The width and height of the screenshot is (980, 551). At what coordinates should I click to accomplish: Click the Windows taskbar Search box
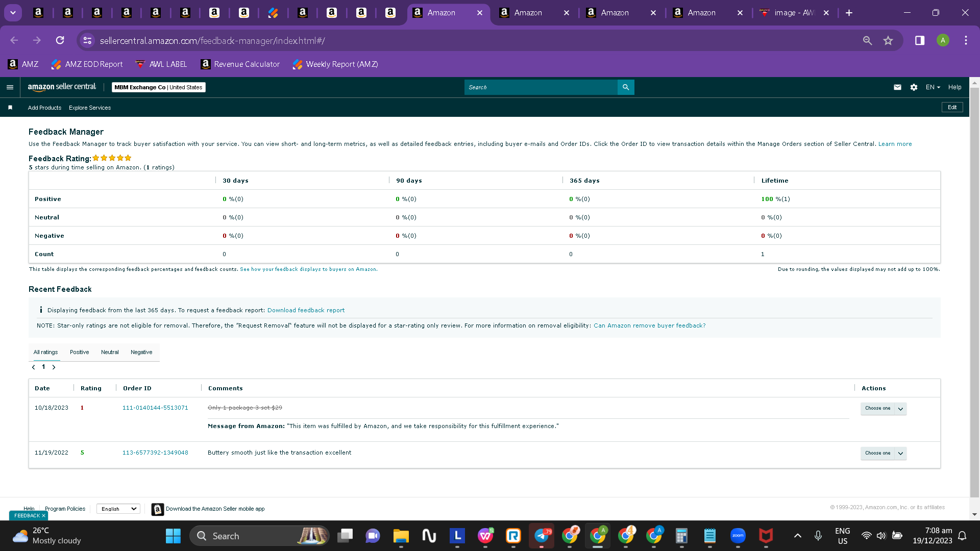(x=260, y=536)
